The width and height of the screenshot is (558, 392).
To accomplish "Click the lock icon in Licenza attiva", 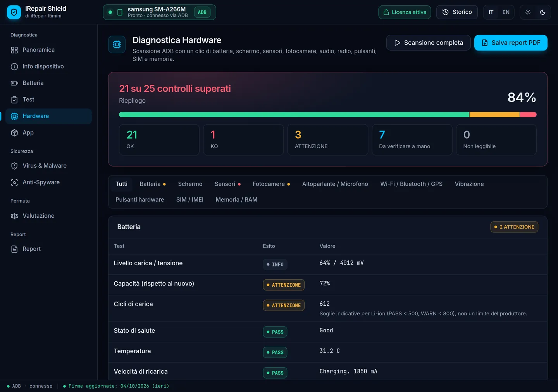I will pos(386,12).
